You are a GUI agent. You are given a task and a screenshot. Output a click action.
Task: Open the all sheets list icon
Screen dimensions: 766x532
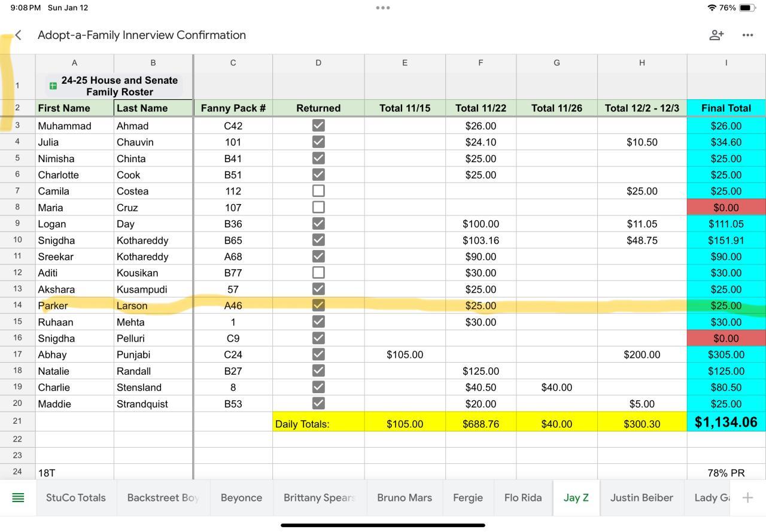tap(18, 498)
